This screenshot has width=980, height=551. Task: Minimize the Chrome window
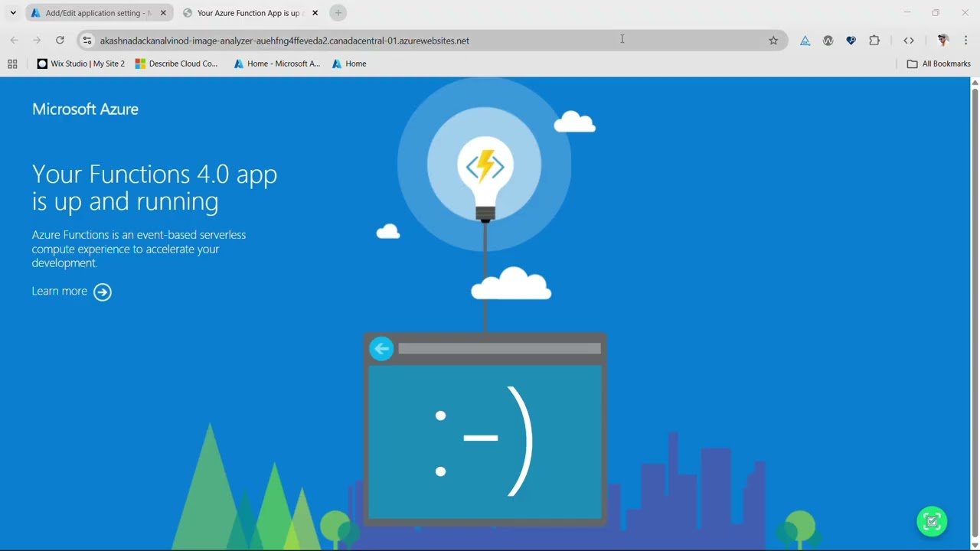[907, 13]
